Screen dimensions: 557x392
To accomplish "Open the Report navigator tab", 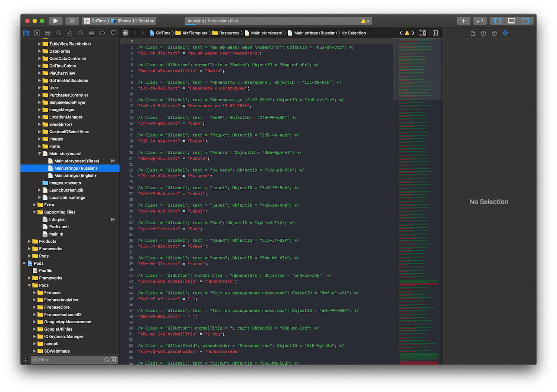I will point(114,33).
